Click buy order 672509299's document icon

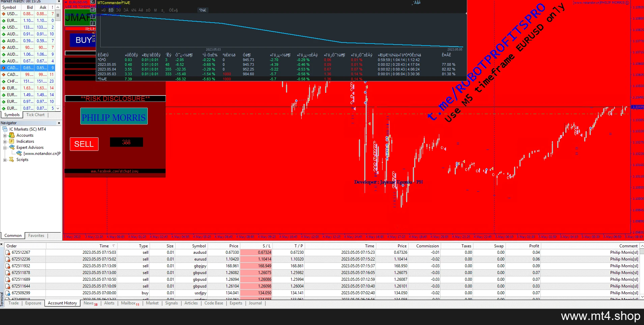[8, 293]
